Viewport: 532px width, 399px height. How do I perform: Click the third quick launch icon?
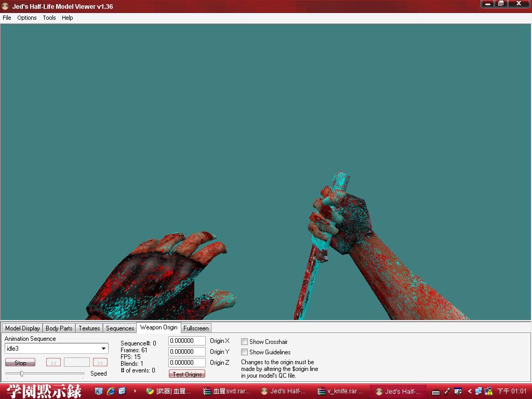(122, 391)
